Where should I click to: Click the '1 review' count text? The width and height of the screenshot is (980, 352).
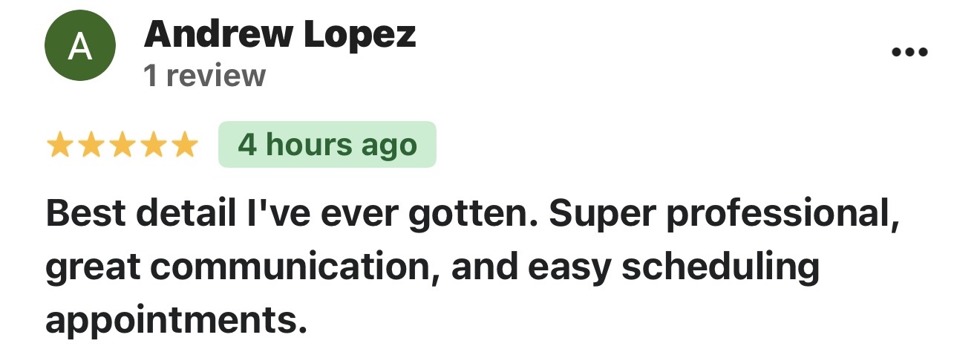[x=205, y=76]
